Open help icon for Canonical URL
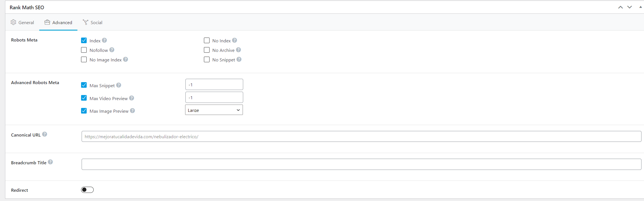This screenshot has width=644, height=201. [45, 134]
